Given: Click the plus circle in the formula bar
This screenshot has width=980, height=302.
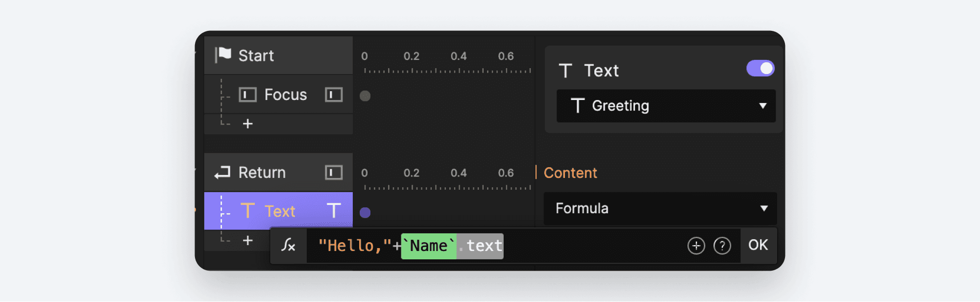Looking at the screenshot, I should pos(695,245).
